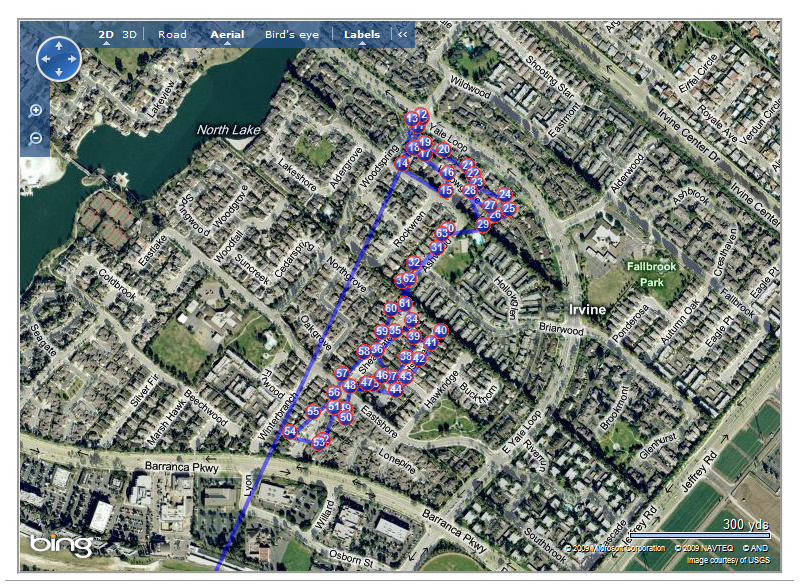
Task: Select pushpin number 20
Action: (444, 149)
